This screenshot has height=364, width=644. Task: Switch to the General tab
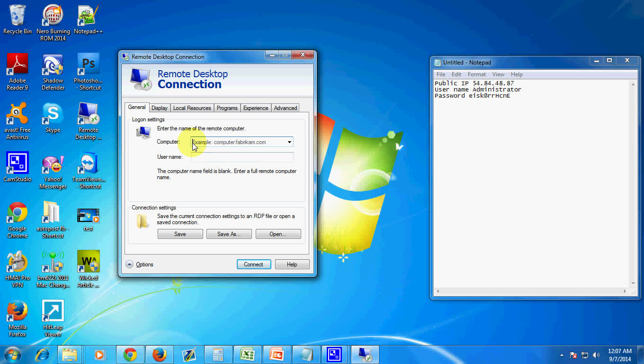click(x=137, y=108)
